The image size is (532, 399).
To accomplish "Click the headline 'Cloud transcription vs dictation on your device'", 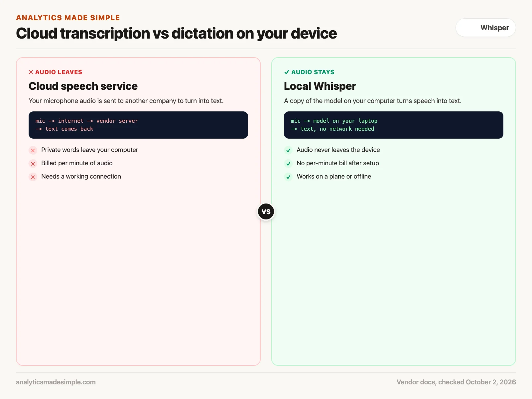I will tap(176, 33).
